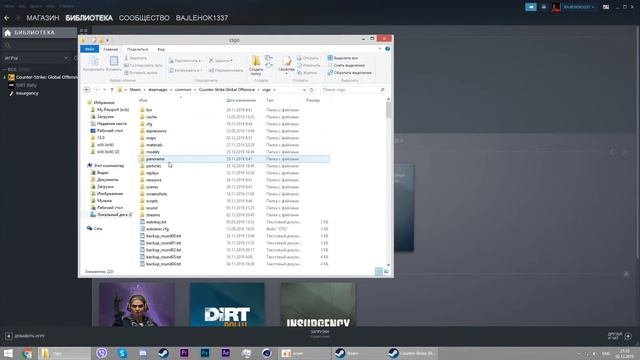Open After Effects from the taskbar
Screen dimensions: 640x360
225,353
